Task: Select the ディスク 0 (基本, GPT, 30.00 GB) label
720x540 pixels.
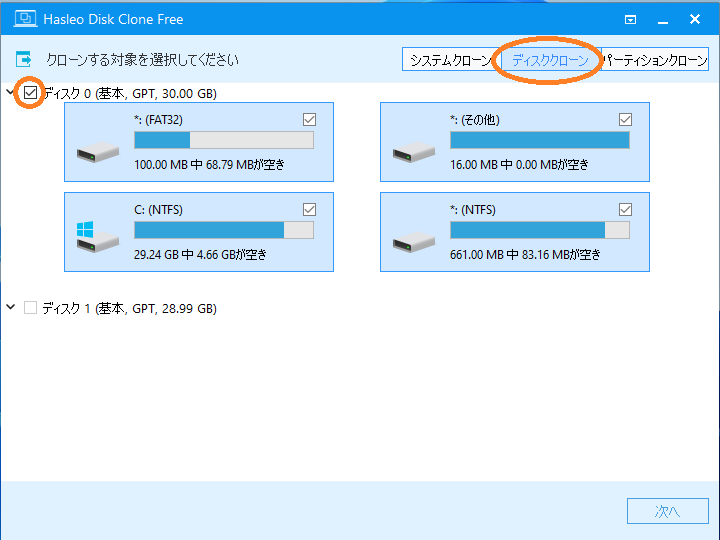Action: click(129, 93)
